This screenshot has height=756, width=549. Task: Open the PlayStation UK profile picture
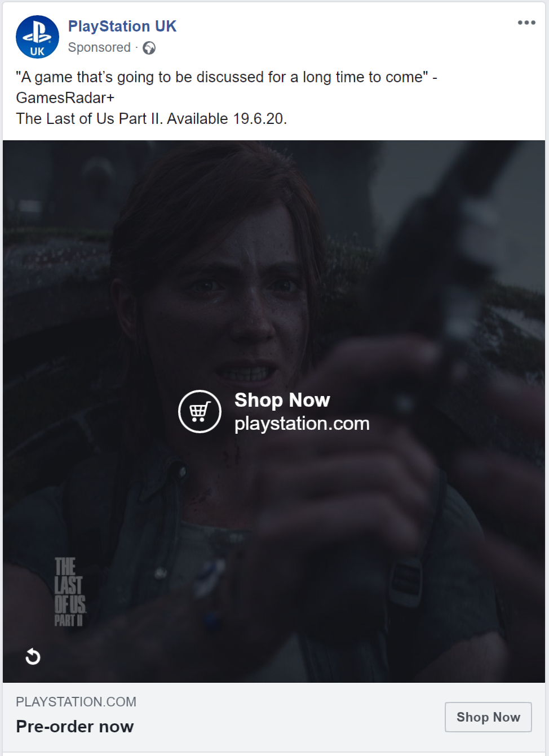tap(37, 37)
